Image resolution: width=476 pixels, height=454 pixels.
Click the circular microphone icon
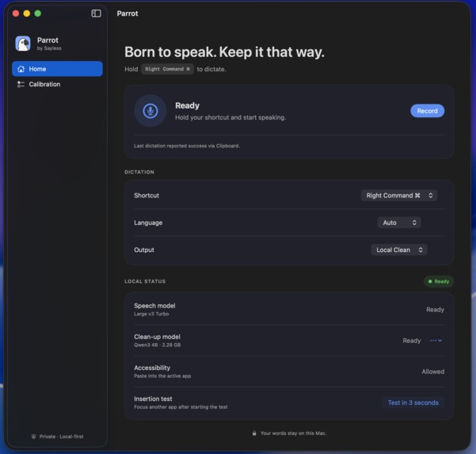[x=150, y=111]
